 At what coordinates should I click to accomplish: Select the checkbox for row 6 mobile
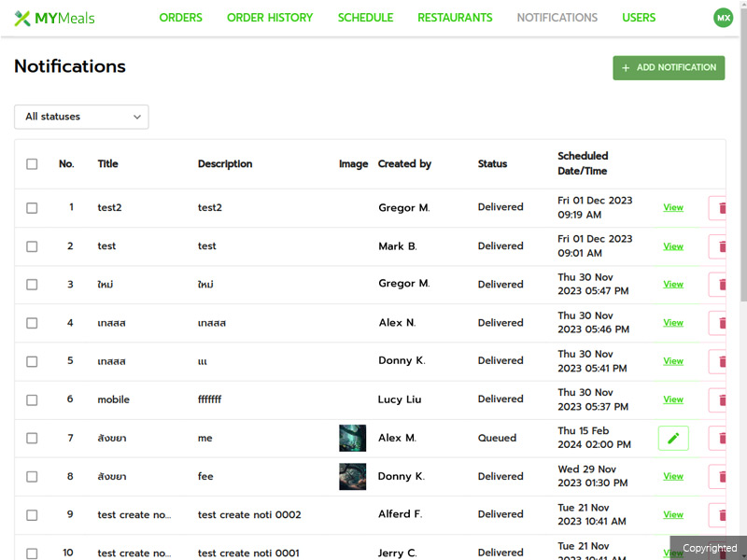[32, 399]
